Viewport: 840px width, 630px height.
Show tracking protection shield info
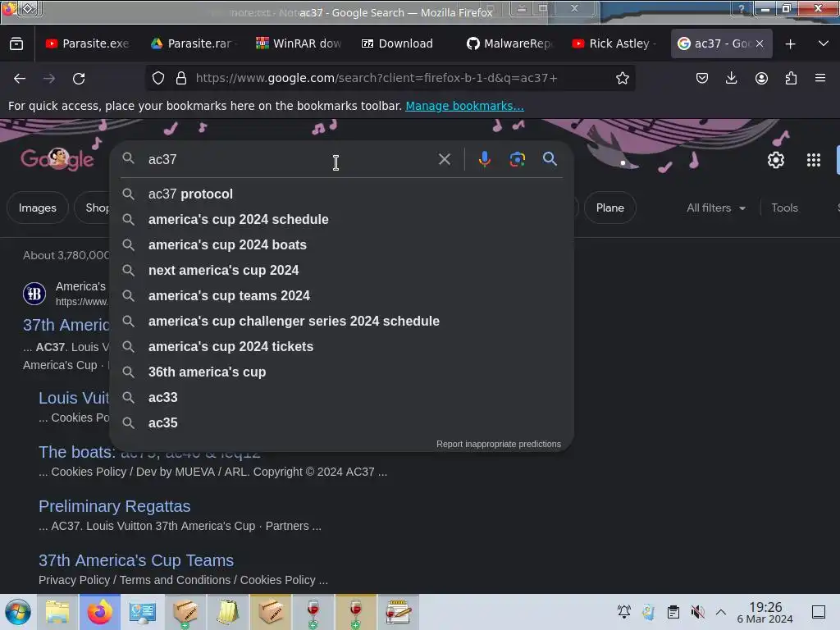pyautogui.click(x=158, y=78)
